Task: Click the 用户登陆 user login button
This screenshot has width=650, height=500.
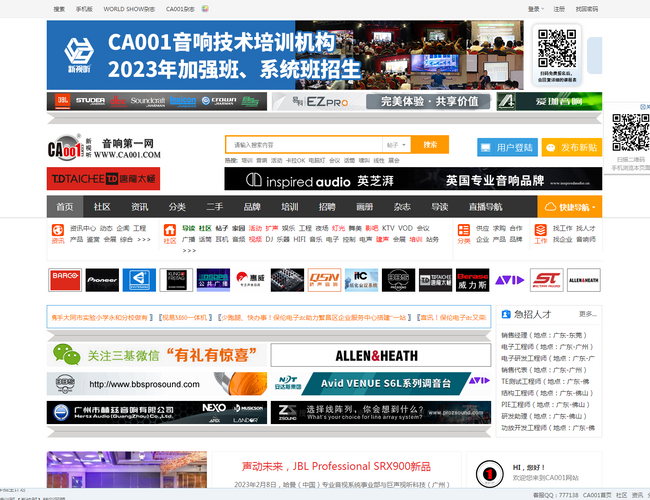Action: click(x=507, y=147)
